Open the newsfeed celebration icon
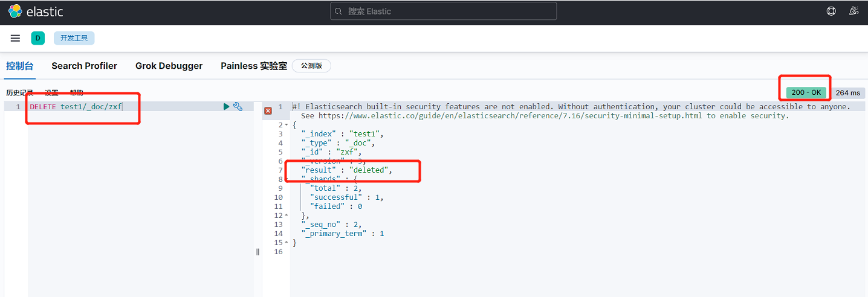The width and height of the screenshot is (868, 297). [x=853, y=11]
